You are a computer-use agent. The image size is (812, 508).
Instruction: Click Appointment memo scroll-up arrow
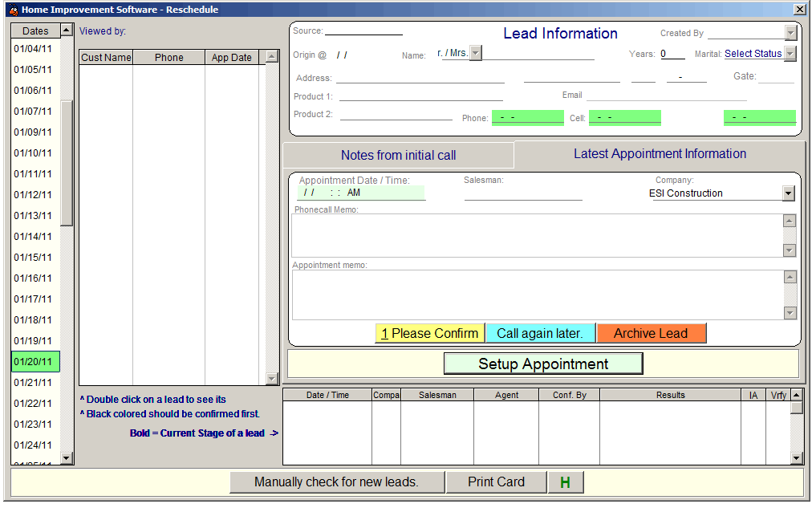(x=790, y=277)
